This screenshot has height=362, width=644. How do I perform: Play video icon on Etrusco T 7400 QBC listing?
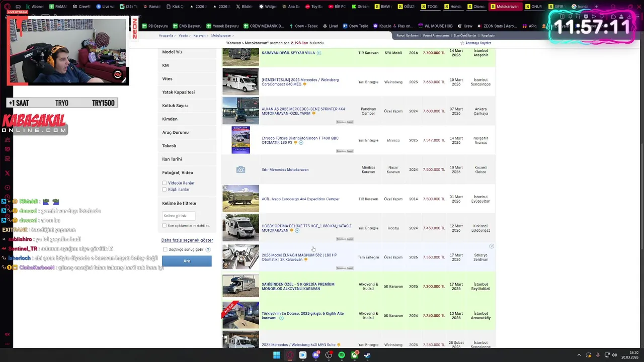(301, 143)
